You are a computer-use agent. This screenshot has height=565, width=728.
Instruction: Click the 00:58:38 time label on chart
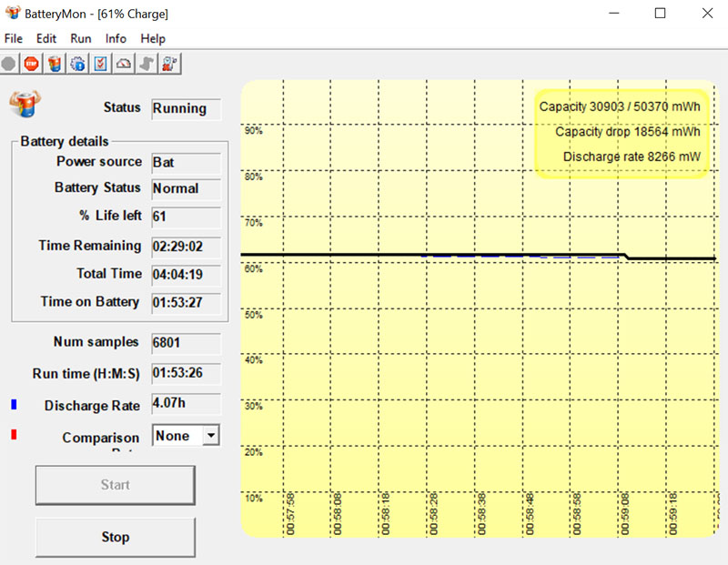click(x=481, y=514)
